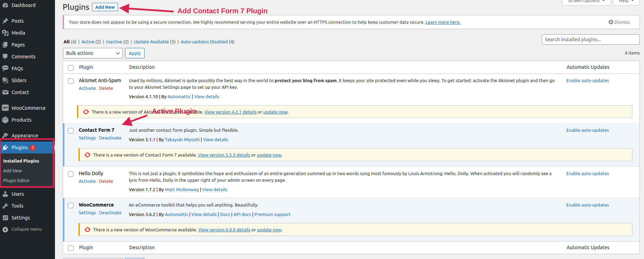Image resolution: width=644 pixels, height=259 pixels.
Task: Click the Apply button for bulk actions
Action: (x=135, y=53)
